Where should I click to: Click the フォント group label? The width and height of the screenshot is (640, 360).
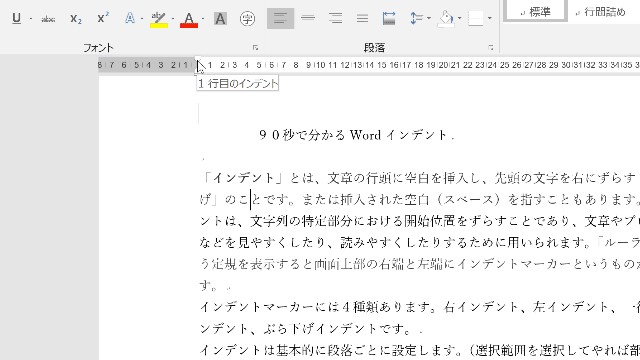pos(98,48)
